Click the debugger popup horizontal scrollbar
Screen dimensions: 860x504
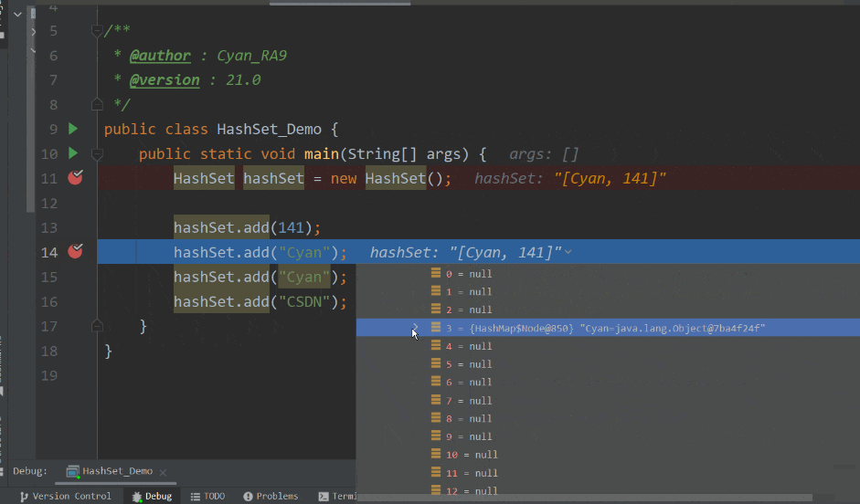[x=585, y=498]
